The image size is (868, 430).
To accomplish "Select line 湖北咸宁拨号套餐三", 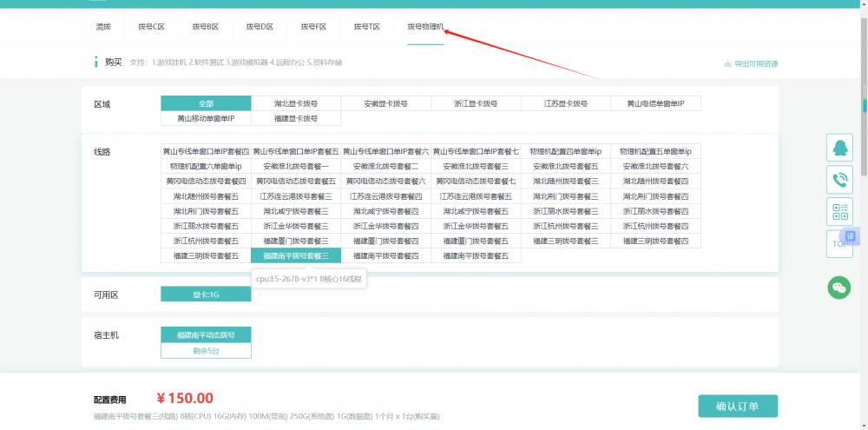I will tap(296, 211).
